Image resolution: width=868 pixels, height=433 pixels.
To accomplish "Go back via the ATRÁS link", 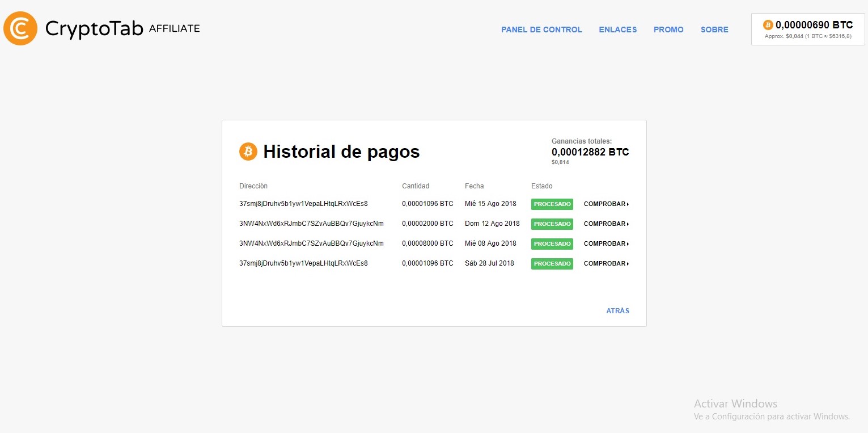I will pyautogui.click(x=618, y=311).
